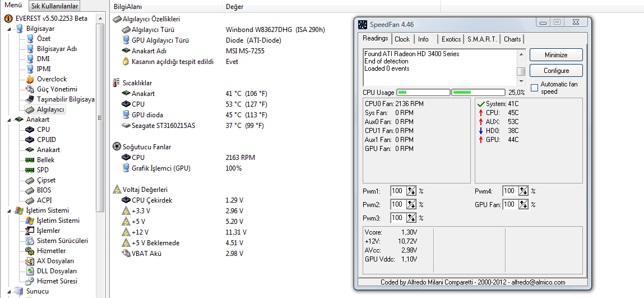Click the VBAT Akü battery icon
The width and height of the screenshot is (644, 298).
[x=126, y=253]
